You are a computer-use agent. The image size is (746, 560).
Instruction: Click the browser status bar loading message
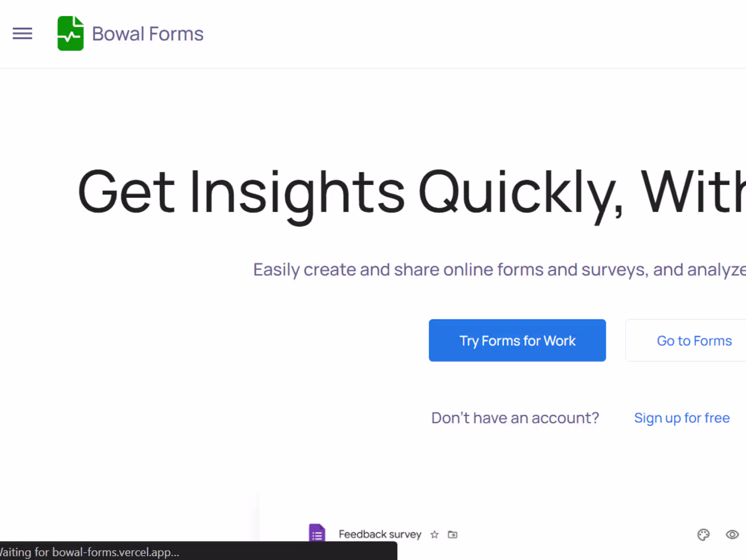coord(90,552)
